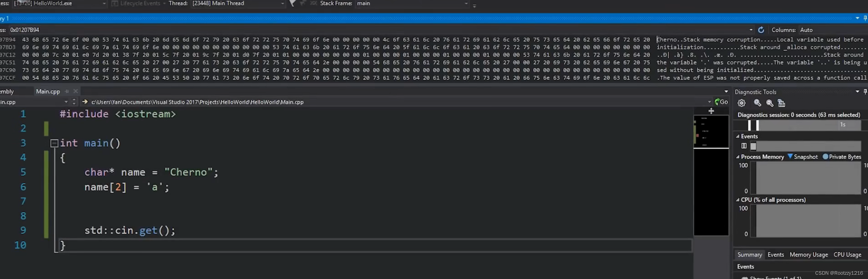The image size is (868, 279).
Task: Open editor tab list dropdown arrow
Action: pyautogui.click(x=726, y=92)
